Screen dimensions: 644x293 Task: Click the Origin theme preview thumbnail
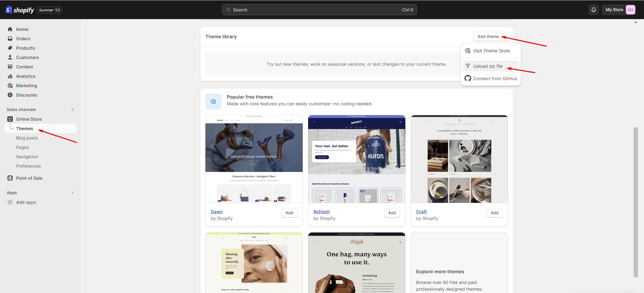tap(357, 262)
